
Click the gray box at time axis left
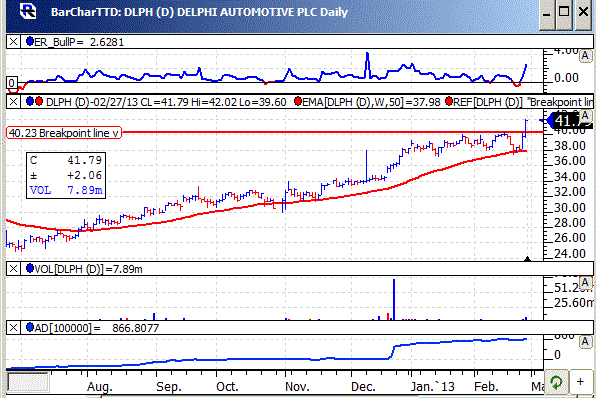click(28, 382)
